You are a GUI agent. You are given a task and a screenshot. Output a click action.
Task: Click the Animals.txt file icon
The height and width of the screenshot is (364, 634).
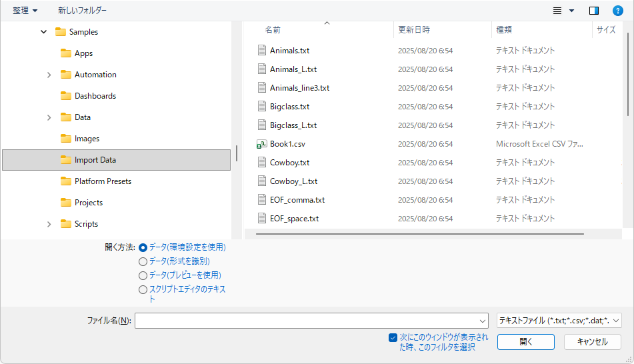pyautogui.click(x=262, y=50)
